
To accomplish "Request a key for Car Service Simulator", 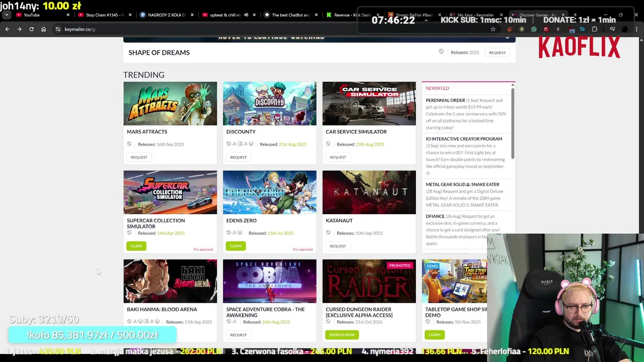I will click(x=338, y=157).
